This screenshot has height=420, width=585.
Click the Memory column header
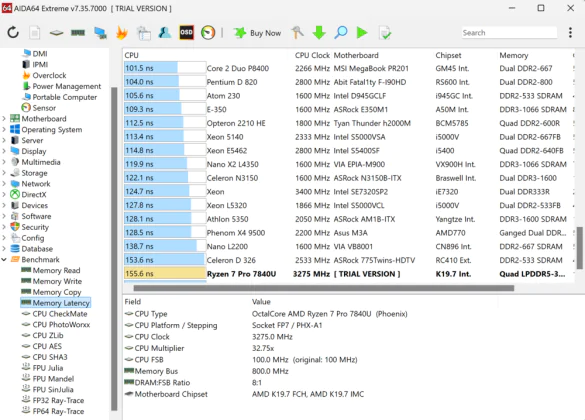pos(514,55)
